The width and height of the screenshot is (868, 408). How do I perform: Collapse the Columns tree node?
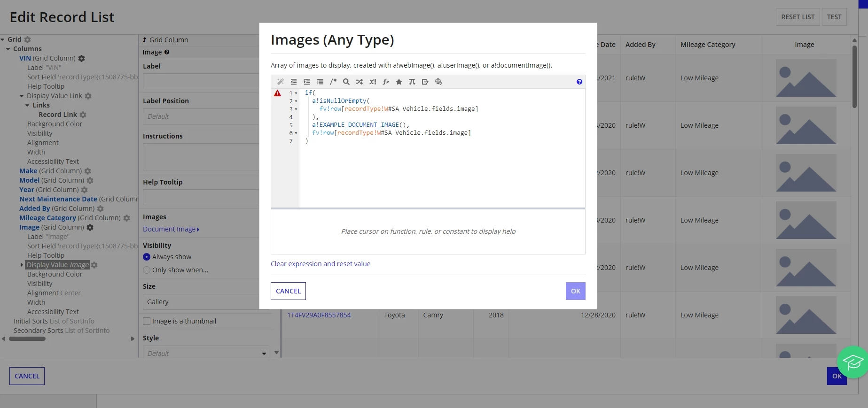click(8, 49)
